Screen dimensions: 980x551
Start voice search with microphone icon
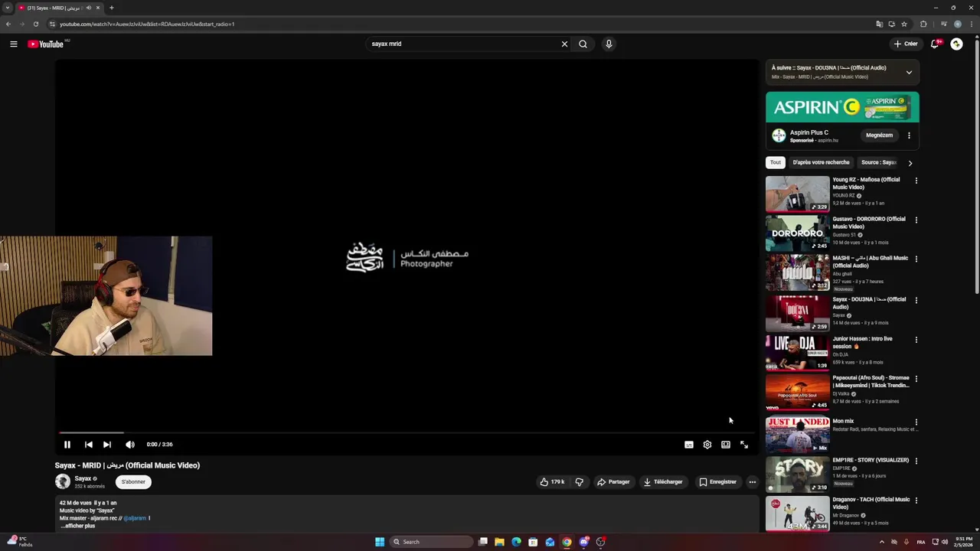click(609, 44)
